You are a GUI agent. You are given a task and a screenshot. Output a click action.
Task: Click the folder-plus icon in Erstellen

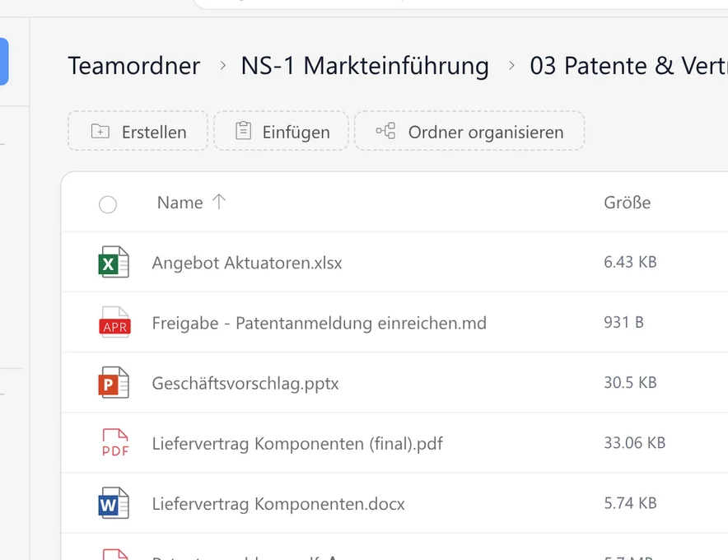click(100, 132)
